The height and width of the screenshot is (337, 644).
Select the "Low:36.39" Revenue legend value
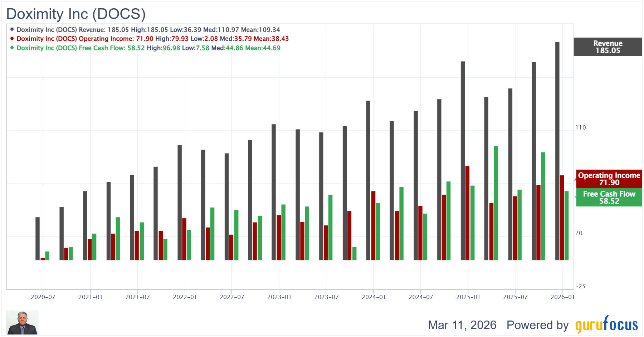[x=186, y=30]
